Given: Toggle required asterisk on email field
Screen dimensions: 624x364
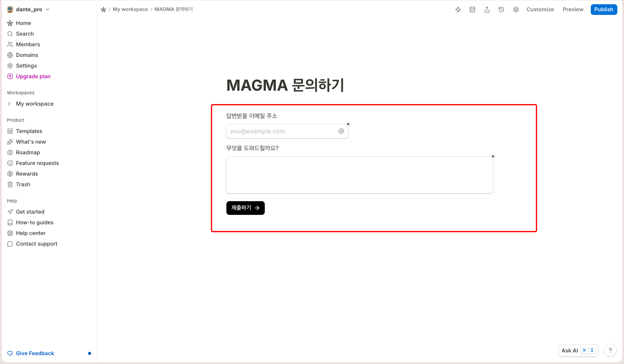Looking at the screenshot, I should (348, 124).
